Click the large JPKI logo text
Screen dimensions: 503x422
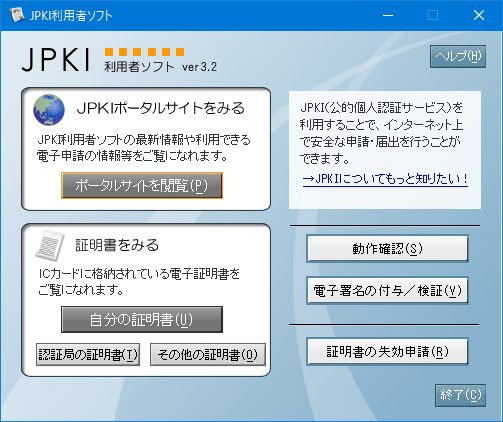coord(56,60)
